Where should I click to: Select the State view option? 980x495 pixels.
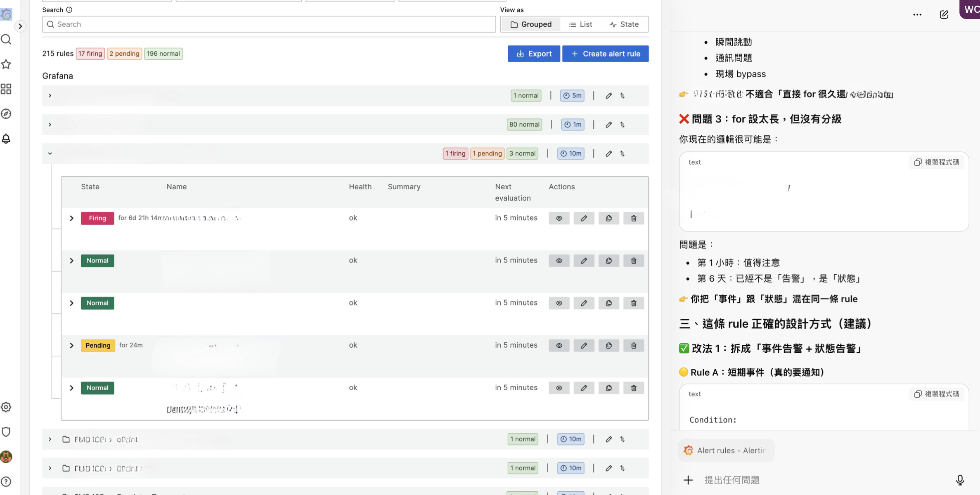(624, 24)
